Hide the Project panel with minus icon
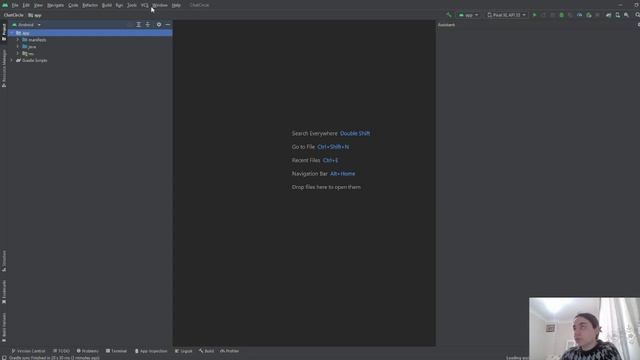This screenshot has height=360, width=640. coord(168,24)
